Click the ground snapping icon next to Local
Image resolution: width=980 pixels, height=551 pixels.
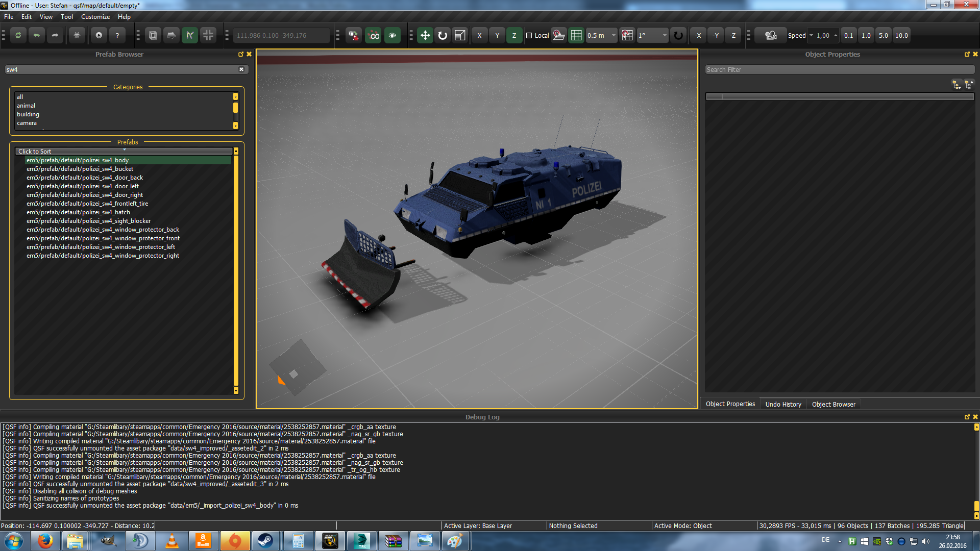coord(559,35)
